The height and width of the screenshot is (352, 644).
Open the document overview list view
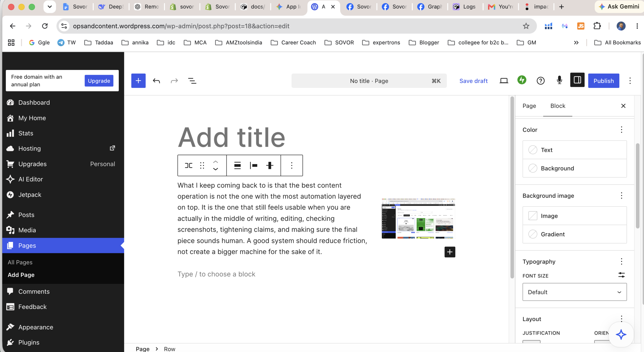[x=192, y=81]
